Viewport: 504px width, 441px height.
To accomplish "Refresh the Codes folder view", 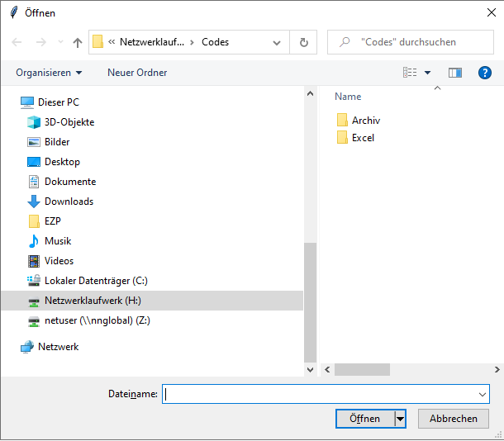I will pyautogui.click(x=303, y=42).
